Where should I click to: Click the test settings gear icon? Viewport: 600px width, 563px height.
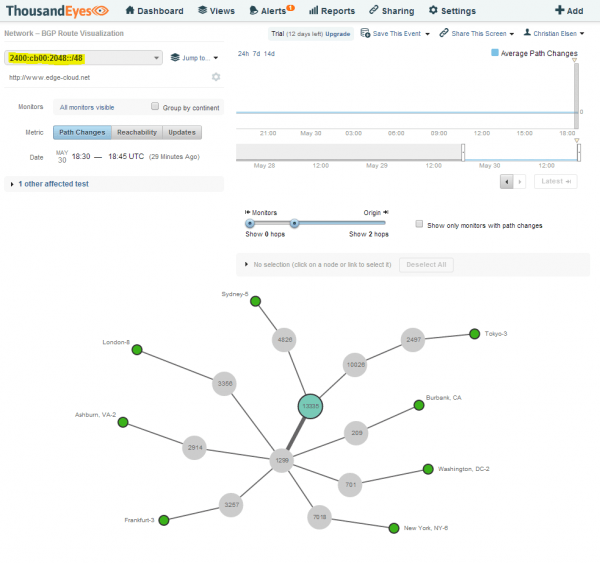pyautogui.click(x=216, y=77)
